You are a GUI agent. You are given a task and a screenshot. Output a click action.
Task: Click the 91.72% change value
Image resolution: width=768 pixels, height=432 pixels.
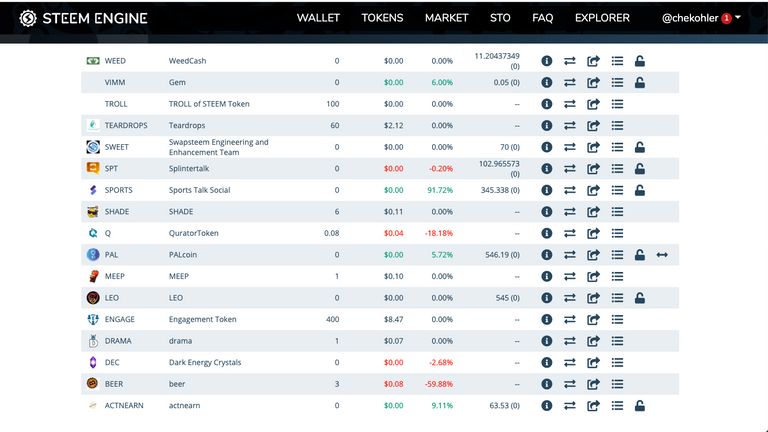(x=440, y=190)
